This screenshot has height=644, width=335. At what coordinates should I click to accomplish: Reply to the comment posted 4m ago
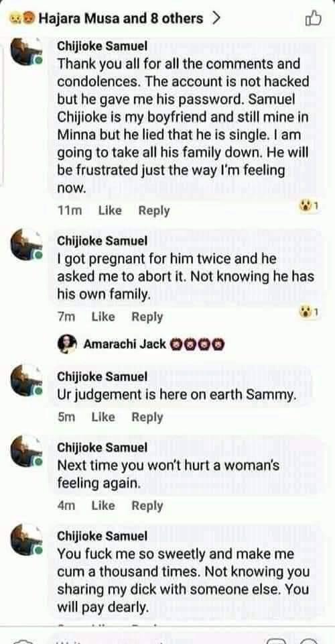pos(147,506)
